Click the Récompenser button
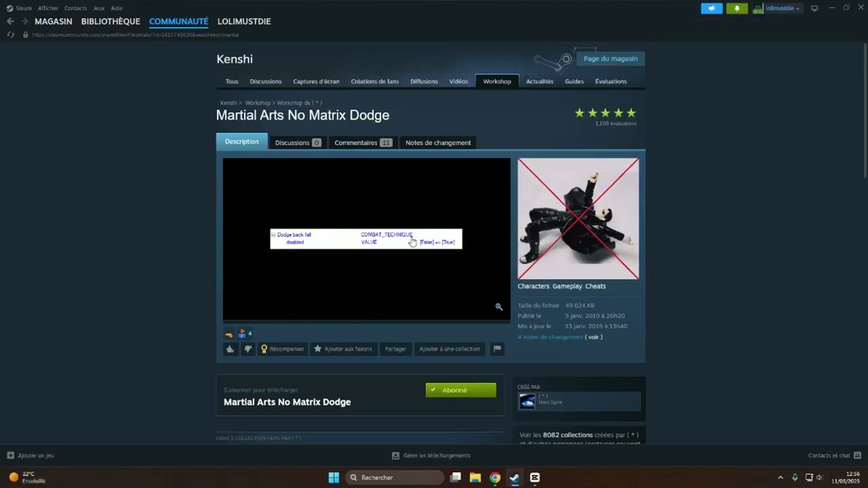868x488 pixels. click(x=283, y=349)
